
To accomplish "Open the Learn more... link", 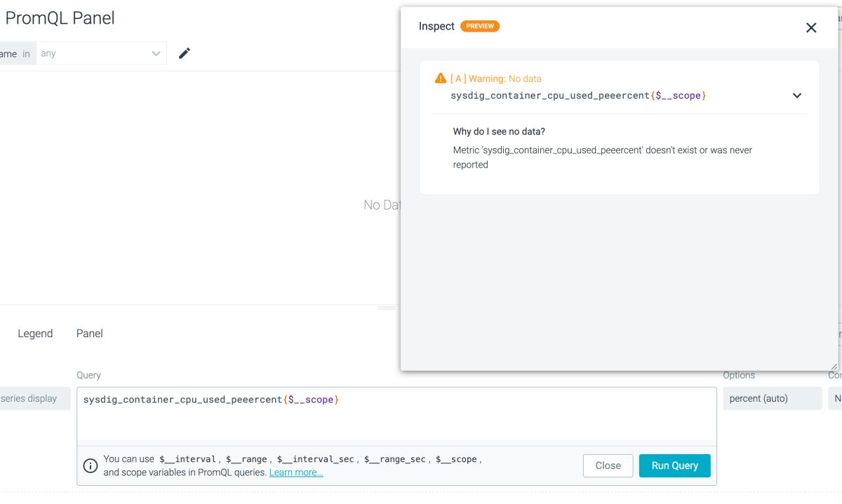I will [x=296, y=472].
